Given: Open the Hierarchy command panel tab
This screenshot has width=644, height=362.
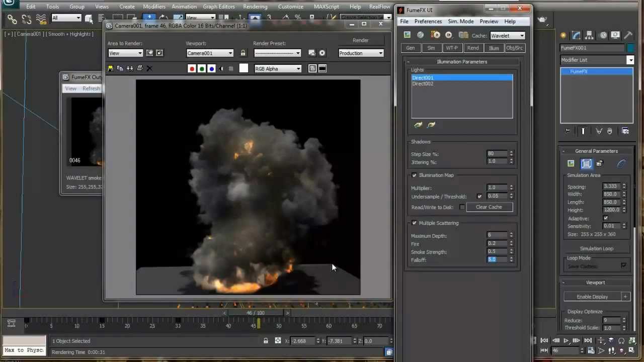Looking at the screenshot, I should point(590,35).
